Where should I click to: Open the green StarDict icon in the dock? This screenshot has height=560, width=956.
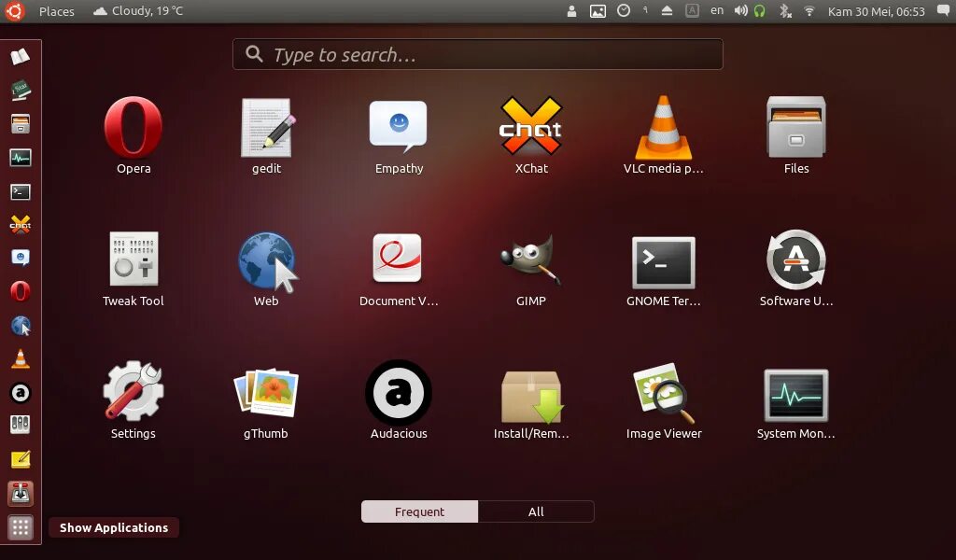tap(21, 91)
